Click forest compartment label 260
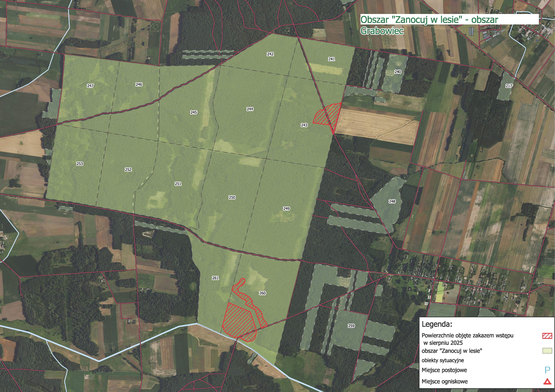The height and width of the screenshot is (392, 555). [x=262, y=293]
